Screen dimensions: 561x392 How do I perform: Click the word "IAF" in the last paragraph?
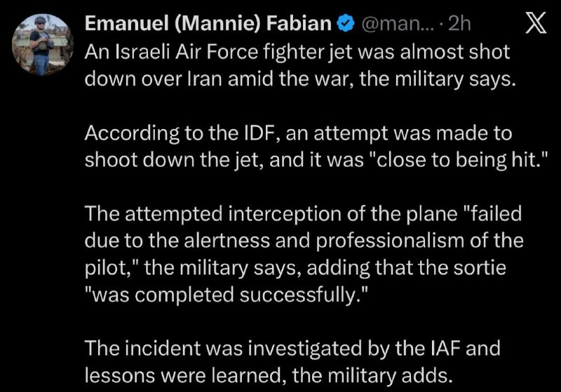(438, 347)
